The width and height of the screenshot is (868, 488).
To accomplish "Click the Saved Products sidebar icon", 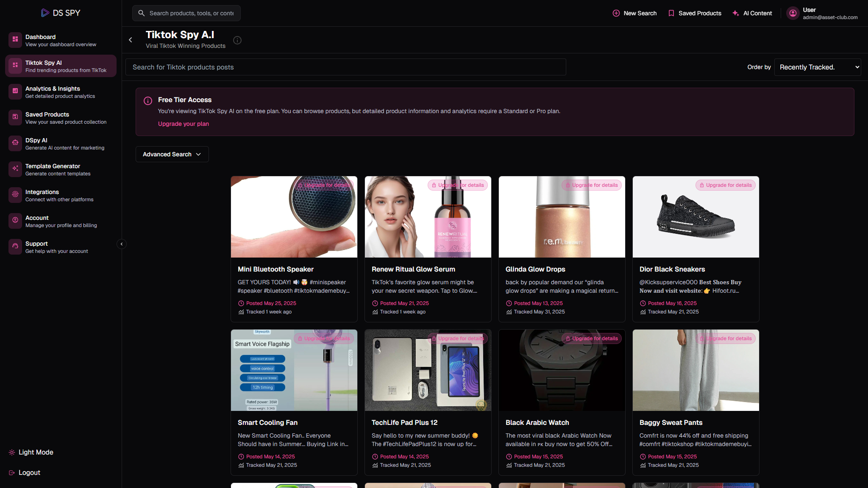I will coord(15,117).
